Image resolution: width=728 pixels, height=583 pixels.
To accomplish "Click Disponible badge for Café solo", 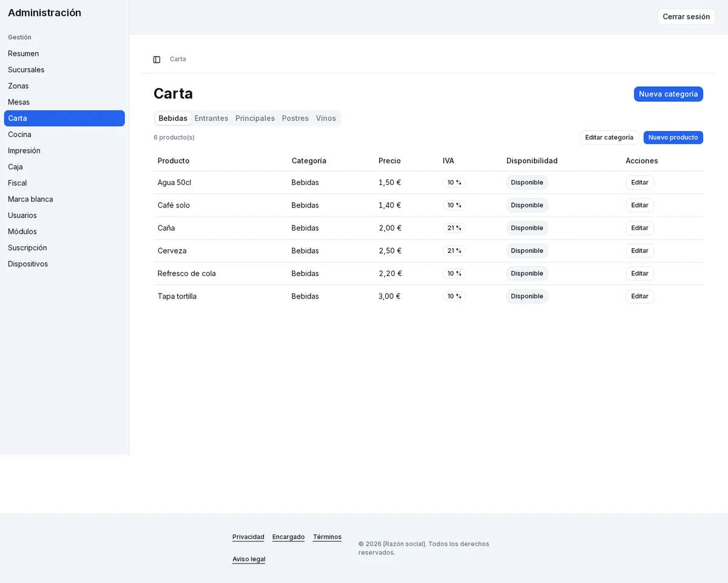I will tap(527, 205).
